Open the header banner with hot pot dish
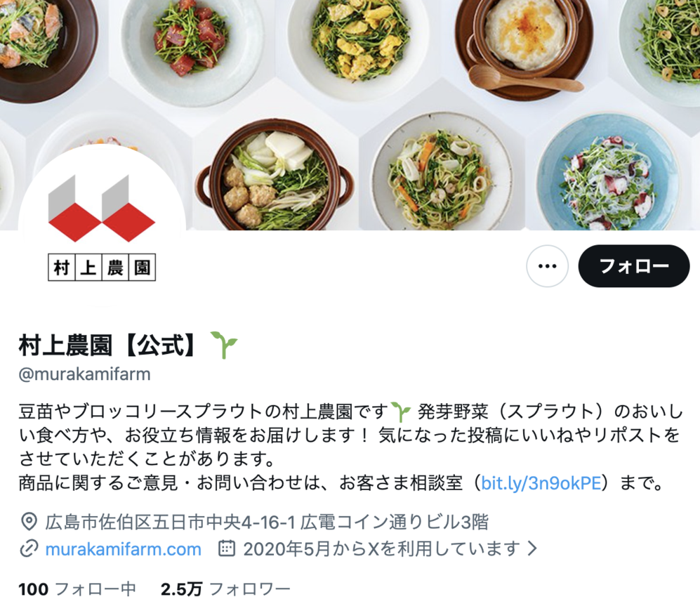700x611 pixels. pos(275,175)
